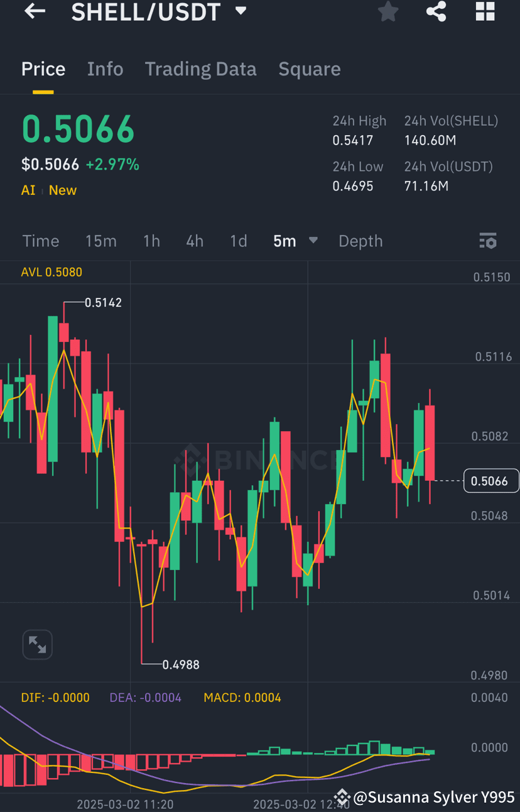Tap the MACD value indicator label
Screen dimensions: 520x812
coord(242,697)
